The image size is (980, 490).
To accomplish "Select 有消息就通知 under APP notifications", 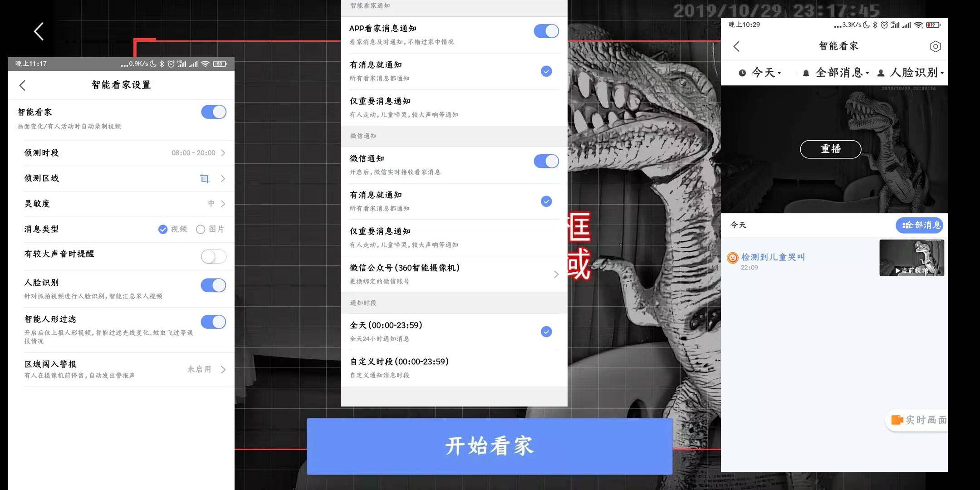I will click(x=454, y=71).
